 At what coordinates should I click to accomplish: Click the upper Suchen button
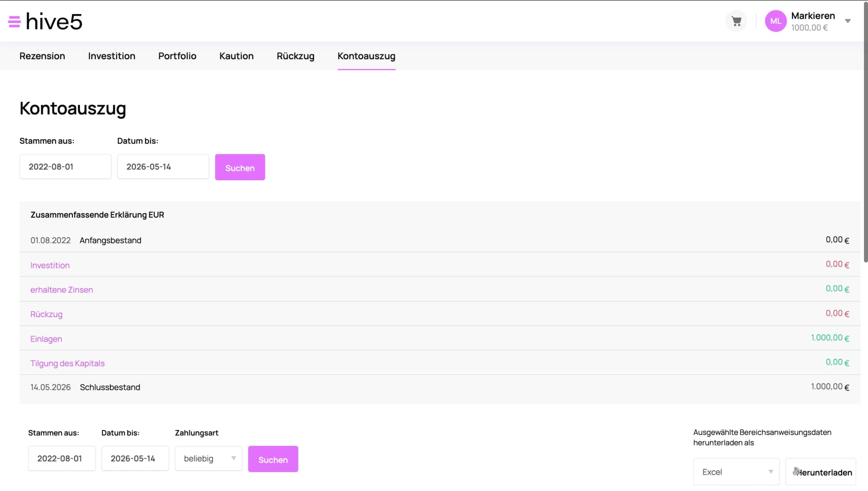[240, 168]
